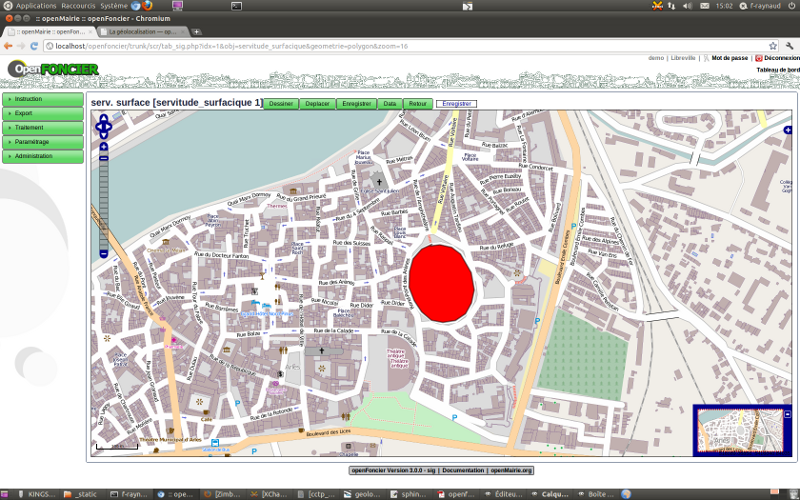Zoom in with the map plus button
The width and height of the screenshot is (800, 500).
click(104, 147)
